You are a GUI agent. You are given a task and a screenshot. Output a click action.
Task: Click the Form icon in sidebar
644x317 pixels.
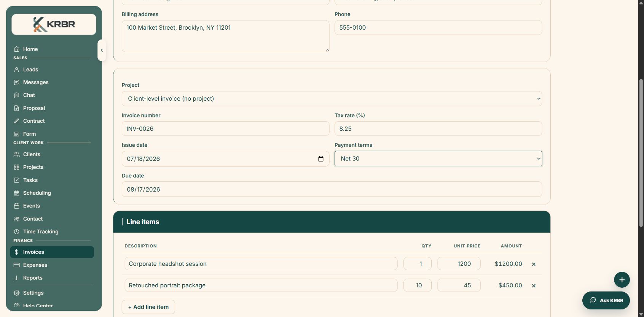(16, 134)
